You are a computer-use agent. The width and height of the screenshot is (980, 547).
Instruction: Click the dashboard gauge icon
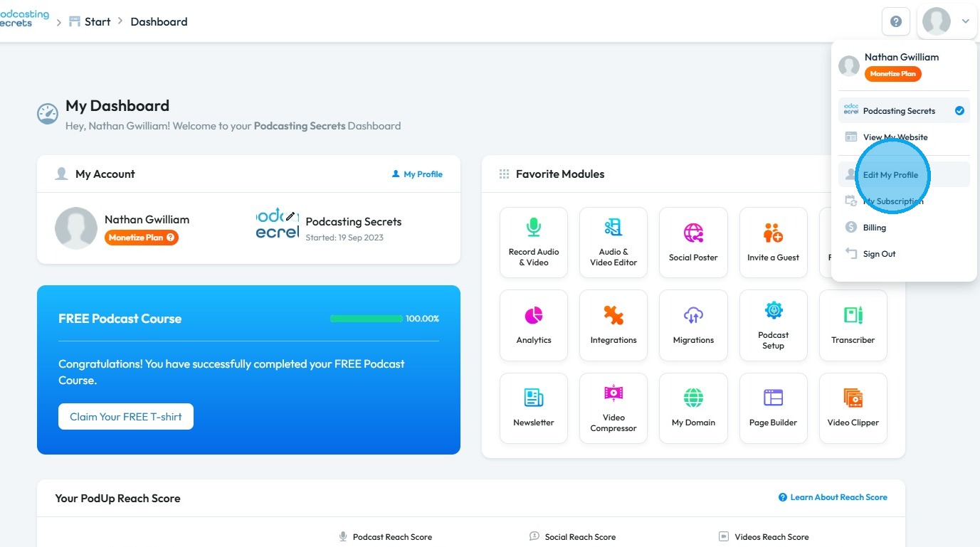point(48,114)
